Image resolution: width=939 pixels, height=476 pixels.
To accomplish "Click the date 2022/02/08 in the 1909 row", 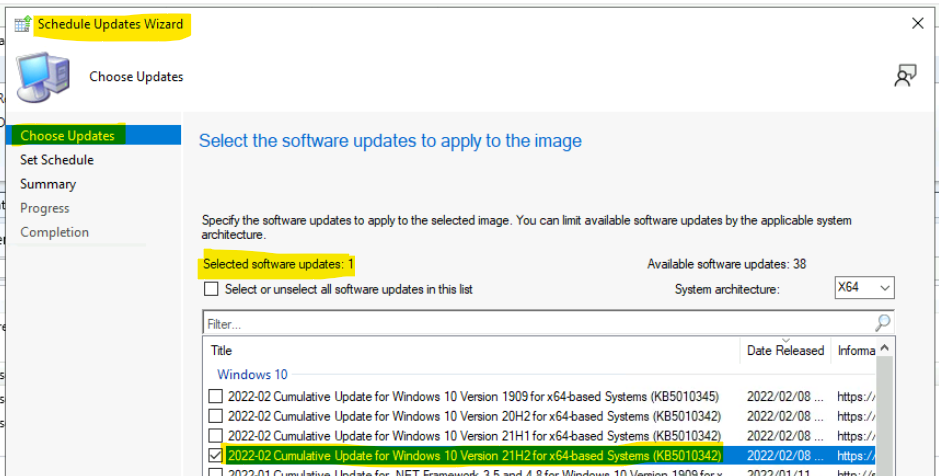I will coord(785,396).
